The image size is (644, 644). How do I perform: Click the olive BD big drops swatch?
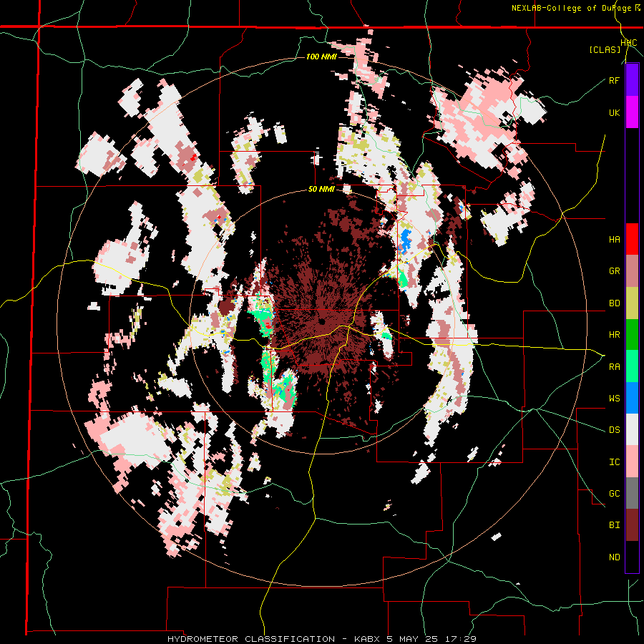pyautogui.click(x=632, y=303)
